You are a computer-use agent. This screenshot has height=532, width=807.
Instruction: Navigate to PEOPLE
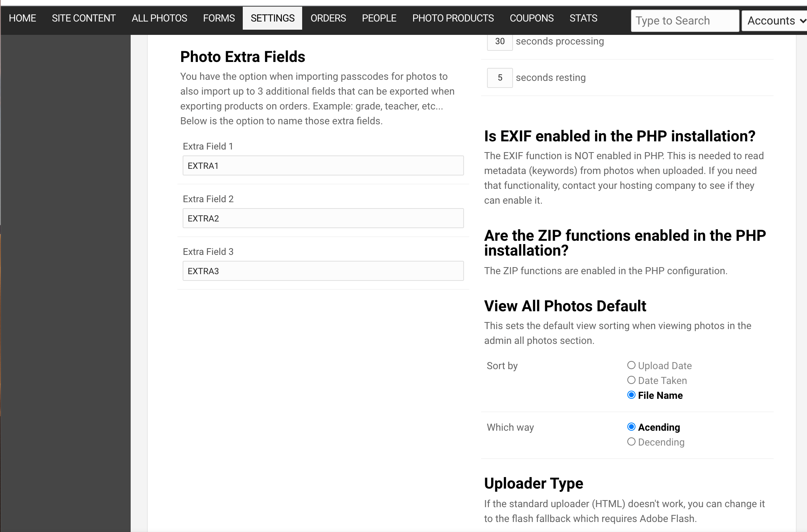(x=379, y=18)
